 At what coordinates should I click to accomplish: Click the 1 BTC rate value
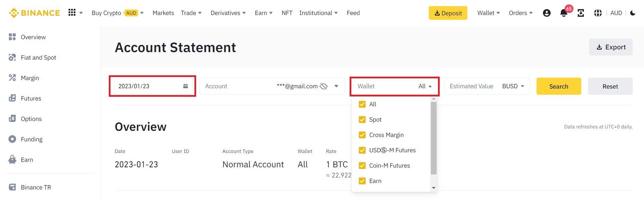pos(337,165)
